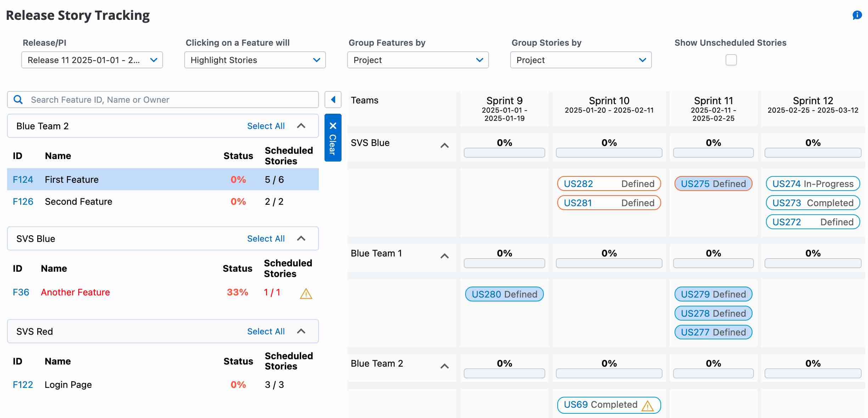Image resolution: width=868 pixels, height=418 pixels.
Task: Click 5 / 6 scheduled stories value
Action: [274, 180]
